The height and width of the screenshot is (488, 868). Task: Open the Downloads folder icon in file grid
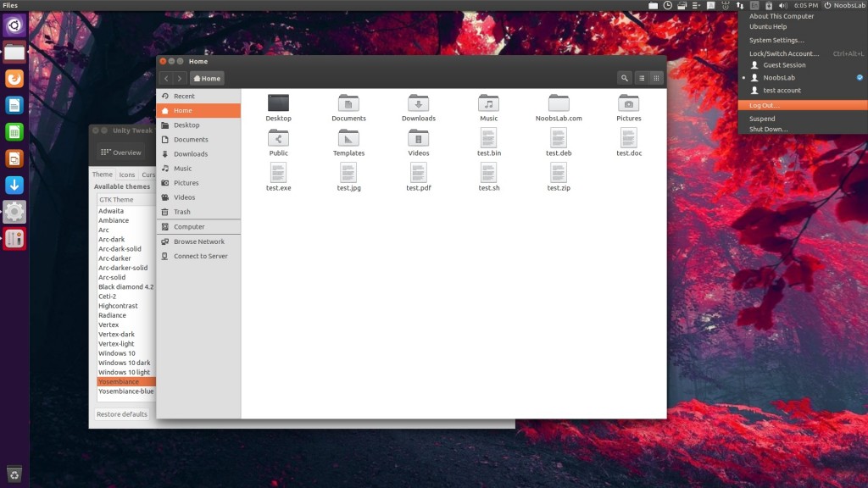pyautogui.click(x=419, y=103)
